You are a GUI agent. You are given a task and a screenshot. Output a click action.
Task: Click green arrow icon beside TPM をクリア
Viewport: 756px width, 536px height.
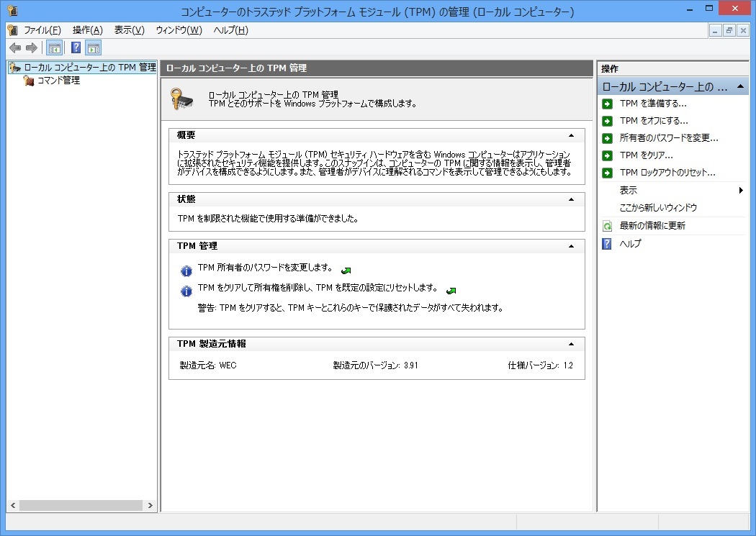(608, 155)
